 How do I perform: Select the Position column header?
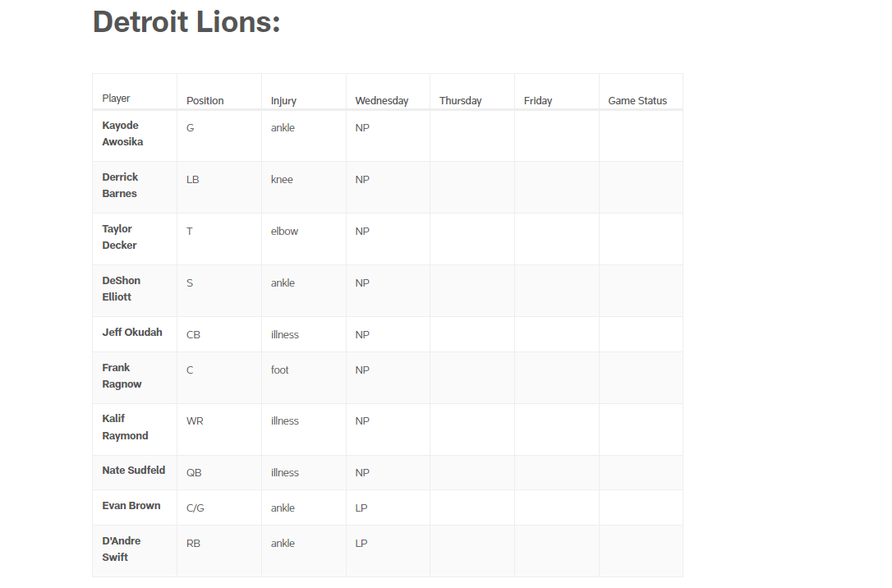[x=205, y=101]
